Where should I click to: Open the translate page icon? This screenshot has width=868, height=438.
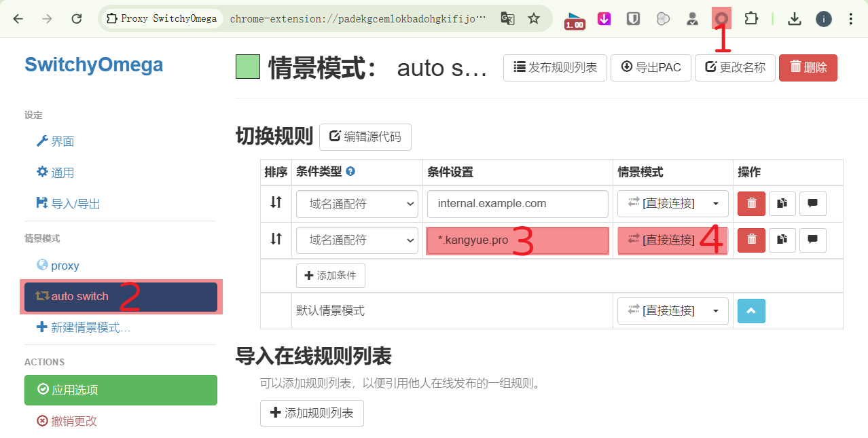point(507,18)
